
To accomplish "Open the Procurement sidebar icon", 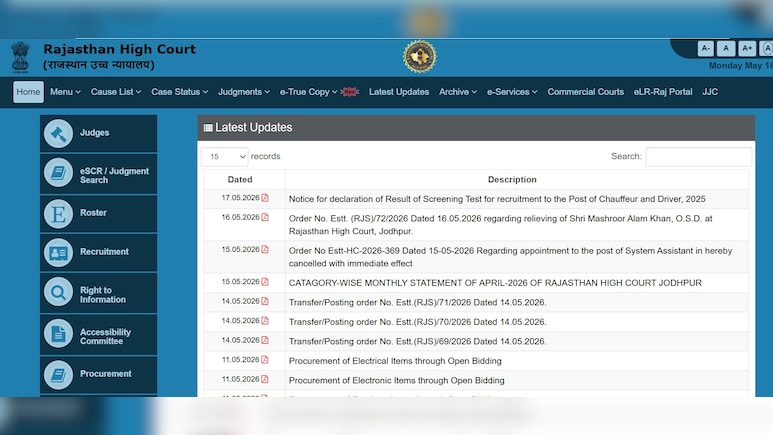I will pyautogui.click(x=58, y=375).
